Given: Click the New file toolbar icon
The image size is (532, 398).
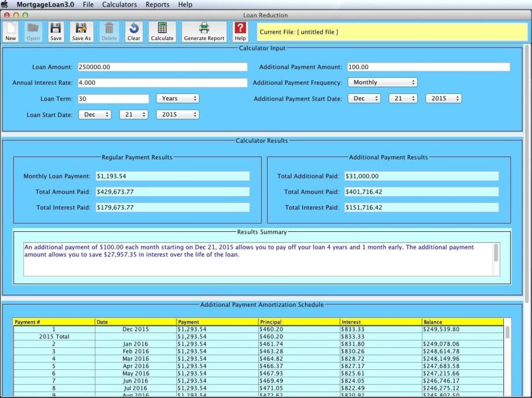Looking at the screenshot, I should (10, 32).
